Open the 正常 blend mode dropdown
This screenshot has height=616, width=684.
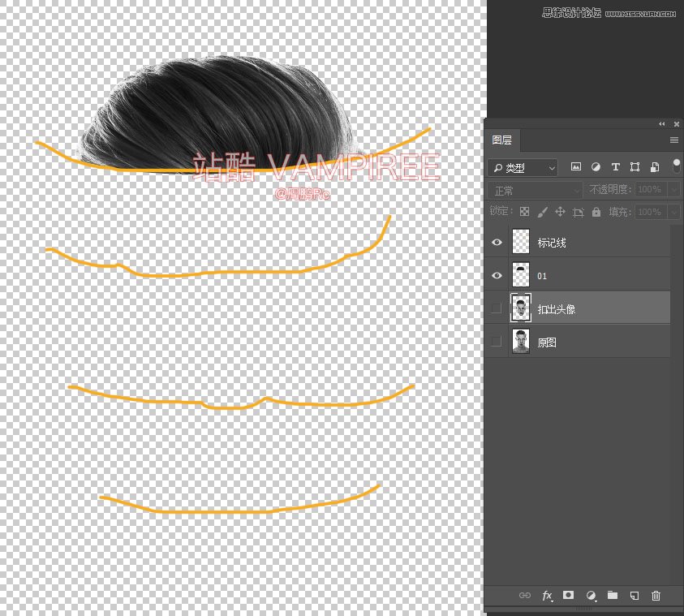tap(536, 190)
